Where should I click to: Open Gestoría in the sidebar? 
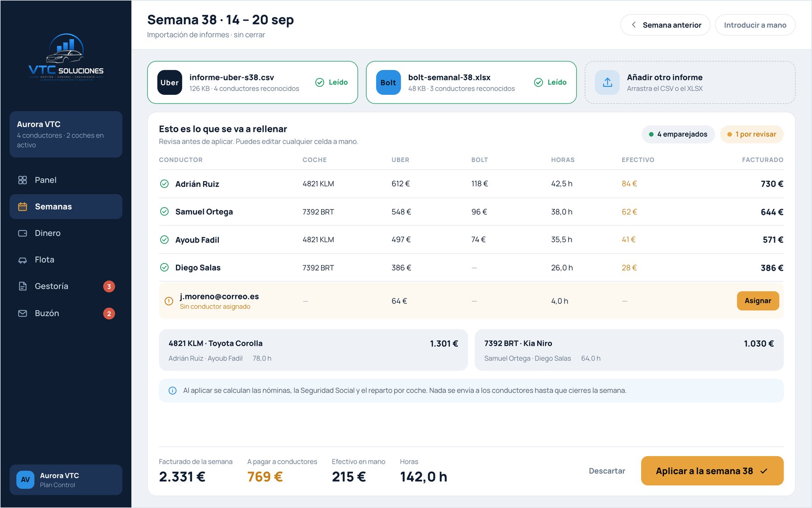click(x=66, y=286)
